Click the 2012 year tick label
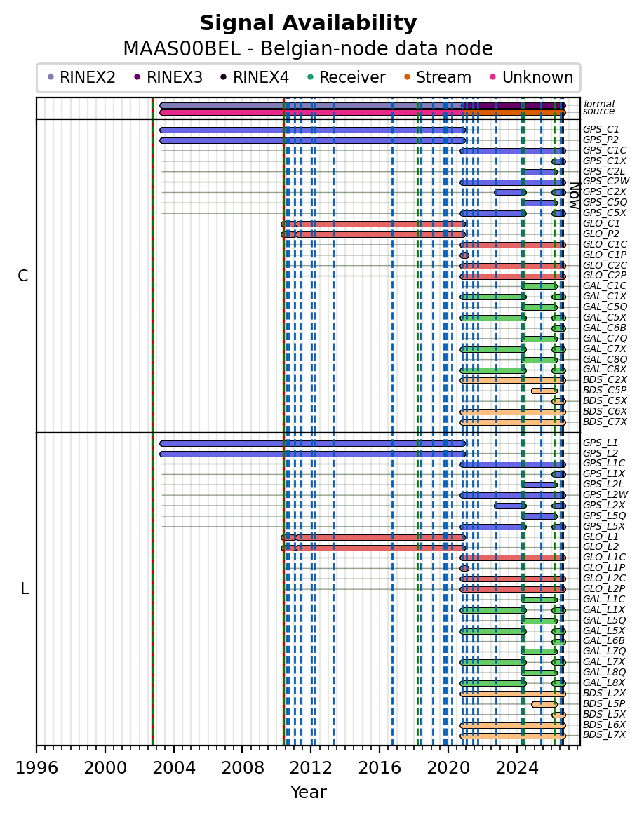Viewport: 644px width, 815px height. [x=310, y=768]
